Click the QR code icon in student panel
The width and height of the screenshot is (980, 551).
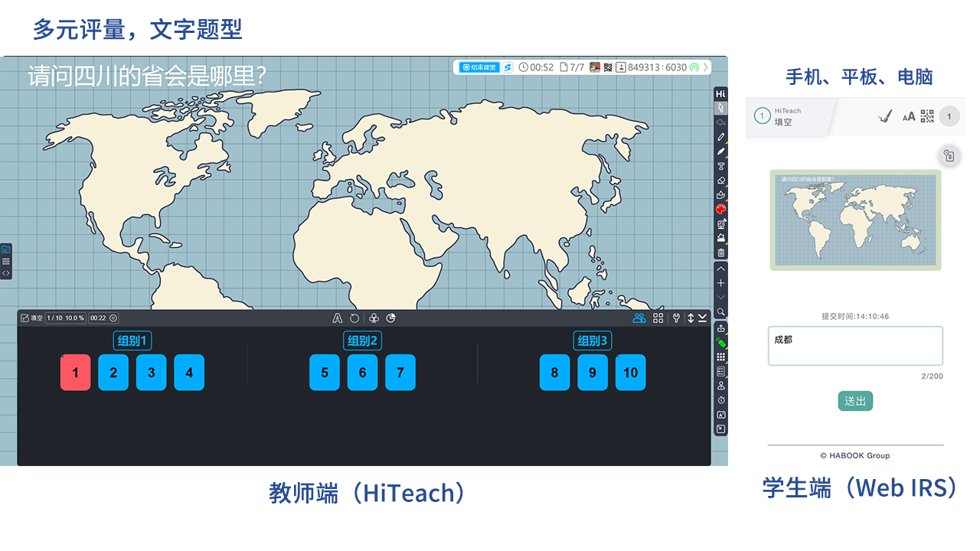(927, 116)
